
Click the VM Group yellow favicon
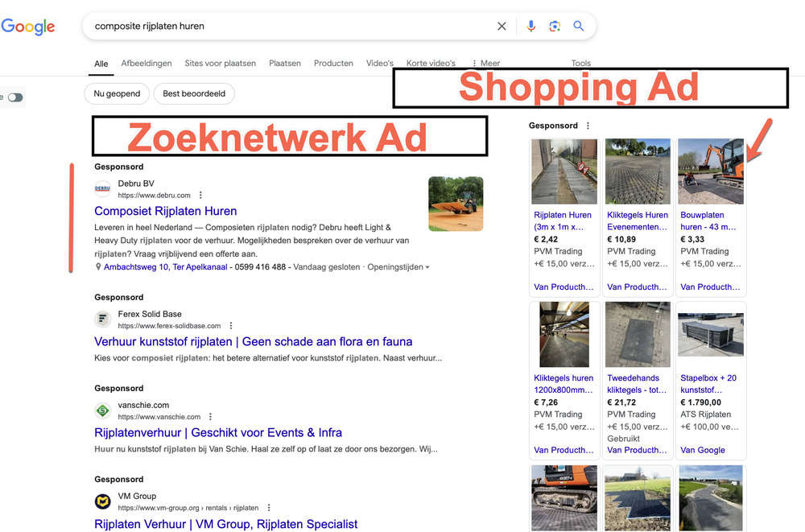[x=103, y=501]
